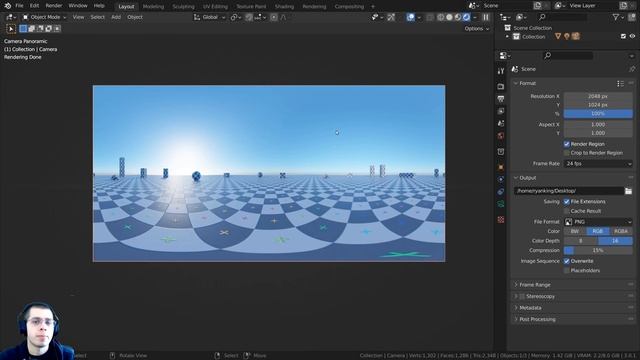Enable Crop to Render Region checkbox
The height and width of the screenshot is (360, 640).
click(567, 153)
